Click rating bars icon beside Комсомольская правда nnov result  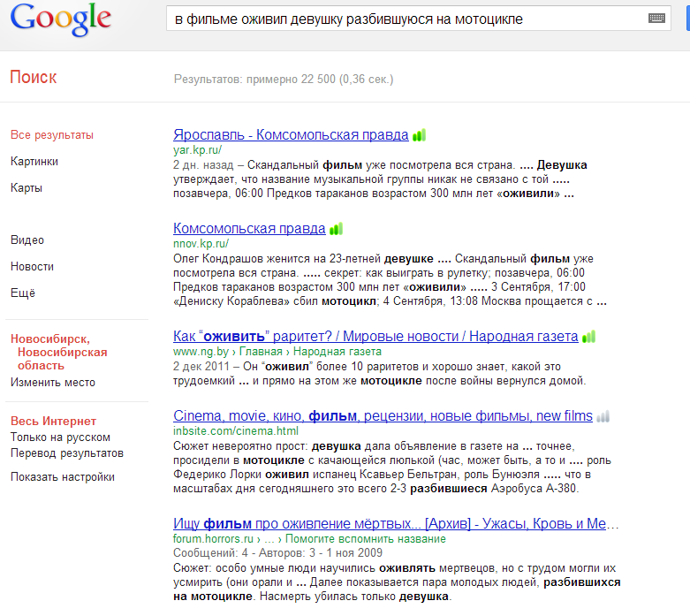336,229
